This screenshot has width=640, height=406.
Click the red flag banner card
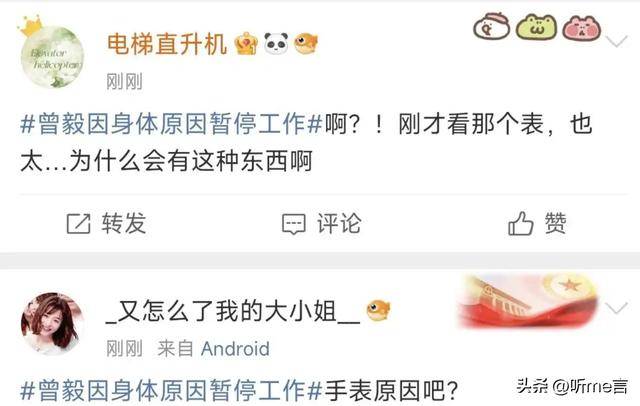click(x=529, y=303)
